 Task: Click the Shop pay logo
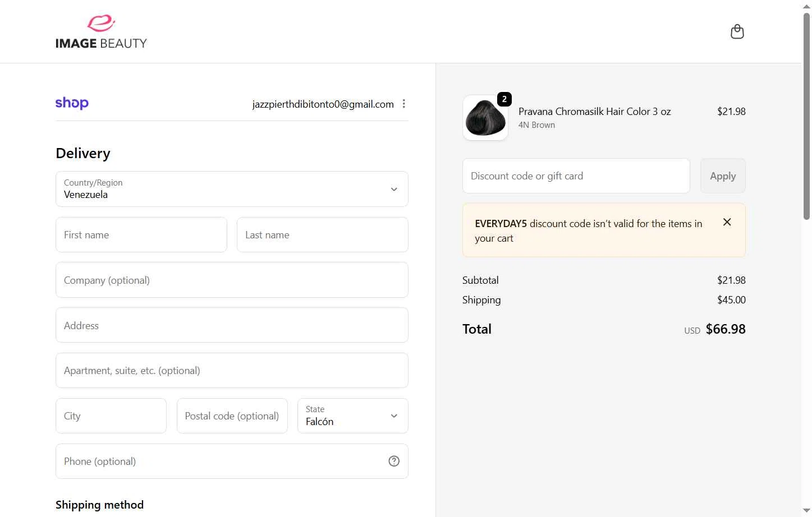[x=72, y=103]
